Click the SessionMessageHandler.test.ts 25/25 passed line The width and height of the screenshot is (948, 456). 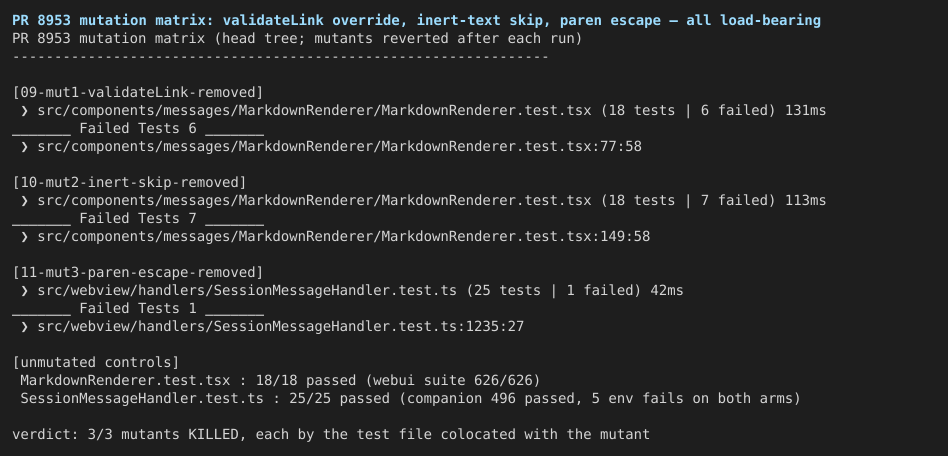pyautogui.click(x=411, y=398)
